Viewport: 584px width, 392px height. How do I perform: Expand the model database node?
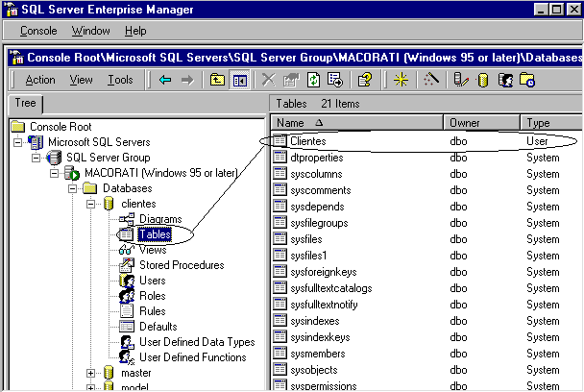click(90, 387)
